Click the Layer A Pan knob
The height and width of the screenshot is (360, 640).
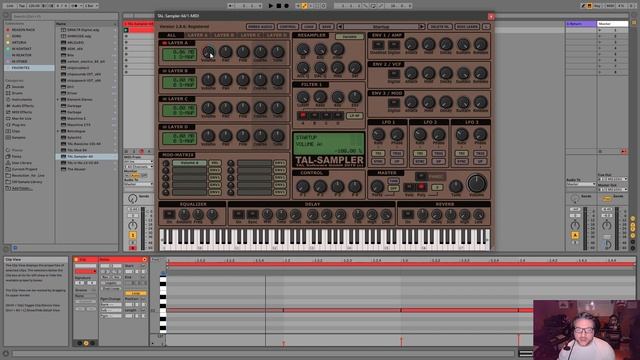(226, 51)
